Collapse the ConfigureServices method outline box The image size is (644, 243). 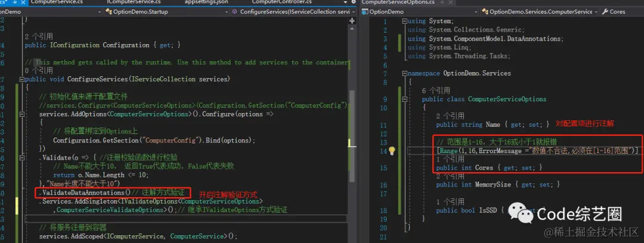tap(21, 79)
